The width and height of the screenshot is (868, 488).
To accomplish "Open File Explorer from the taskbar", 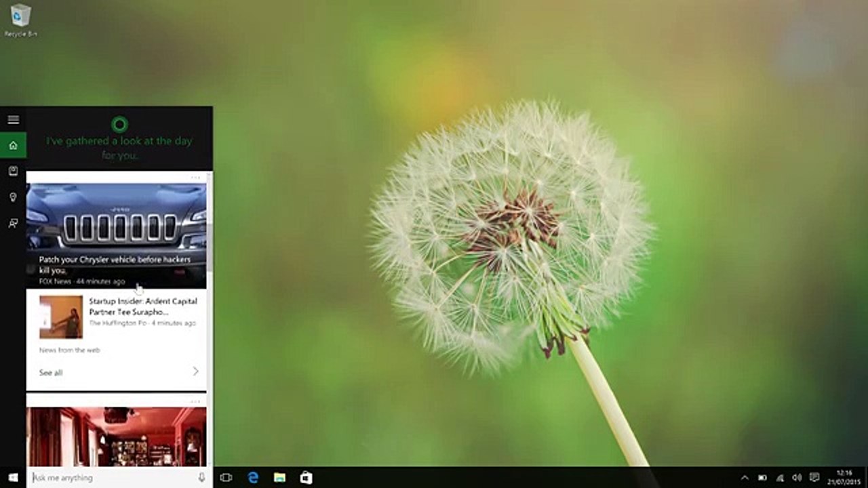I will click(x=279, y=477).
